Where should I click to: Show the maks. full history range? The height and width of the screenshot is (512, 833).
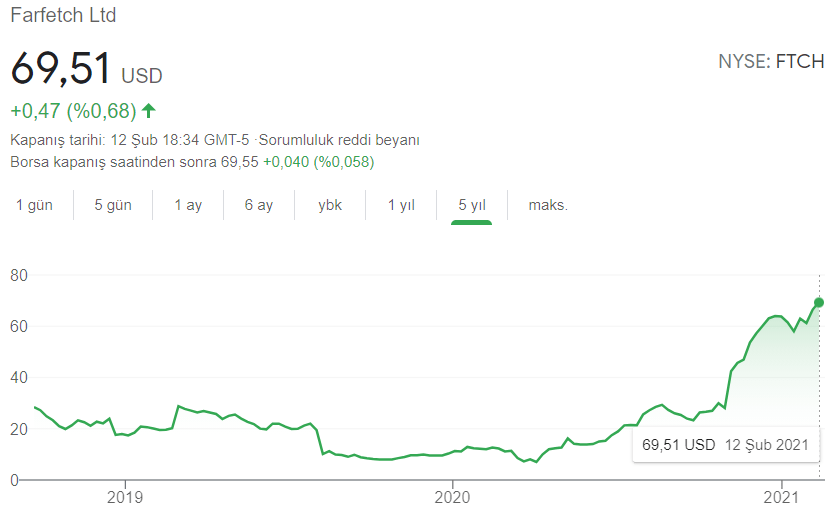point(548,205)
